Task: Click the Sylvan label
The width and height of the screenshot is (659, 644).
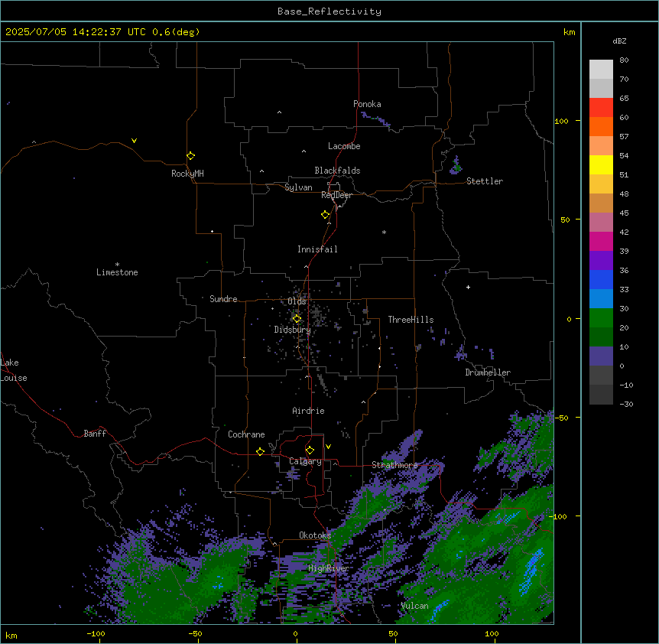Action: click(298, 187)
